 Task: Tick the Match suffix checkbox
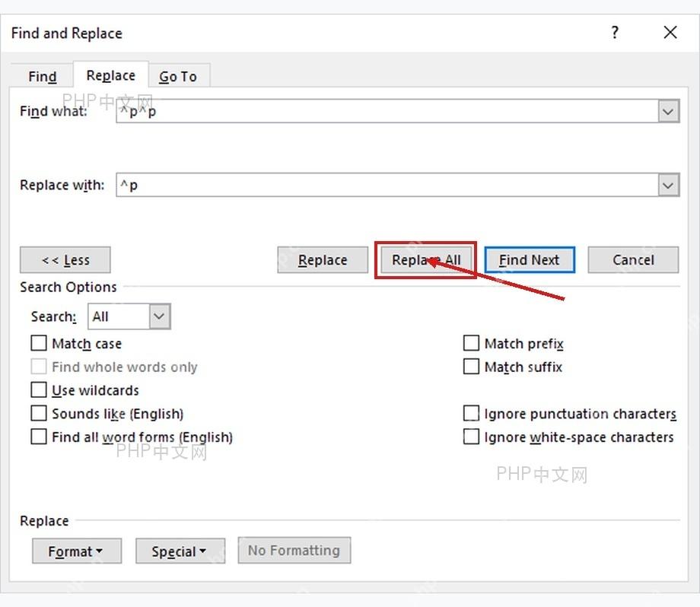[x=472, y=367]
